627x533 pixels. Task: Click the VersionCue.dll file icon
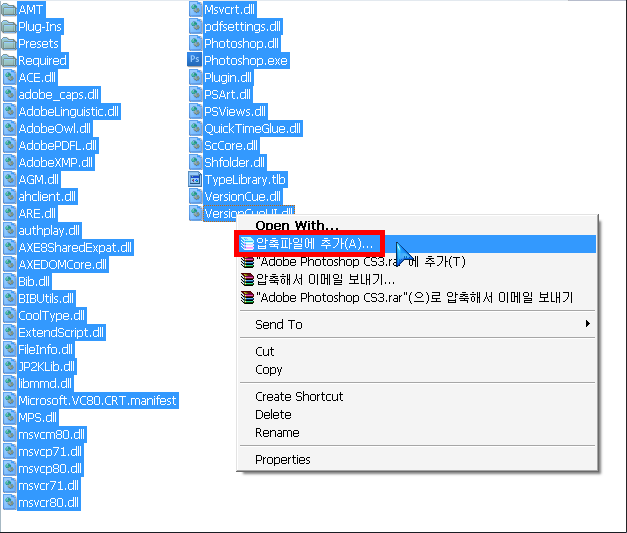point(195,196)
